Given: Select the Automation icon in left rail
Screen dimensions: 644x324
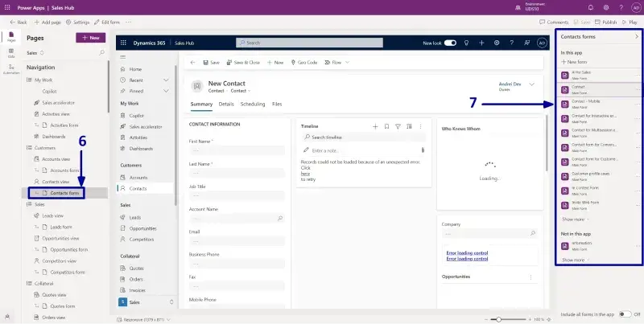Looking at the screenshot, I should click(x=11, y=69).
